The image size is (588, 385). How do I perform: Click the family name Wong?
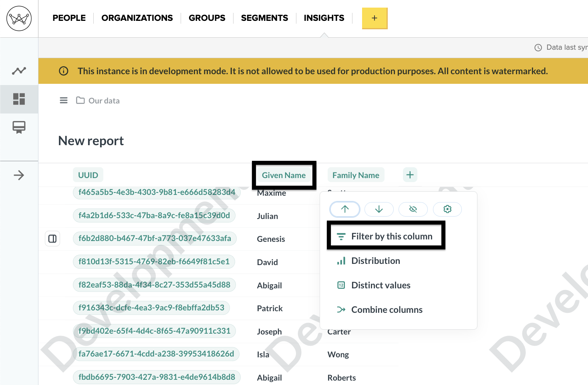[x=338, y=355]
